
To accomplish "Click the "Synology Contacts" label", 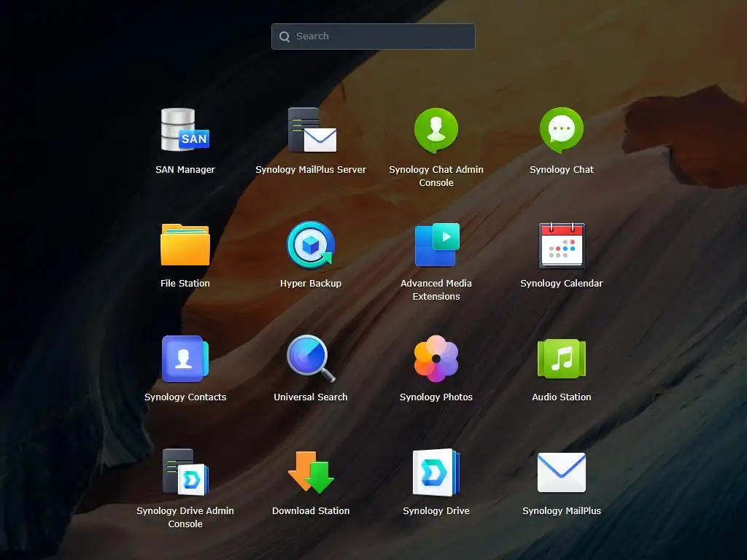I will [x=185, y=397].
